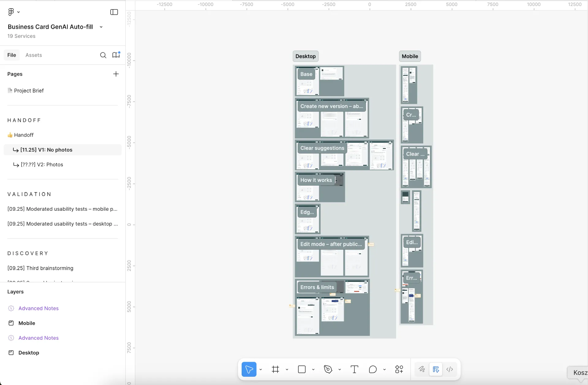The image size is (588, 385).
Task: Select the Errors & limits section label
Action: 317,287
